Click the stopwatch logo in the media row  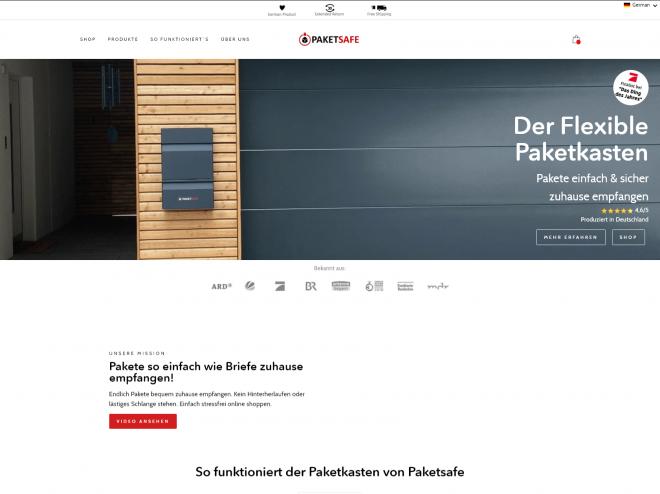(374, 287)
